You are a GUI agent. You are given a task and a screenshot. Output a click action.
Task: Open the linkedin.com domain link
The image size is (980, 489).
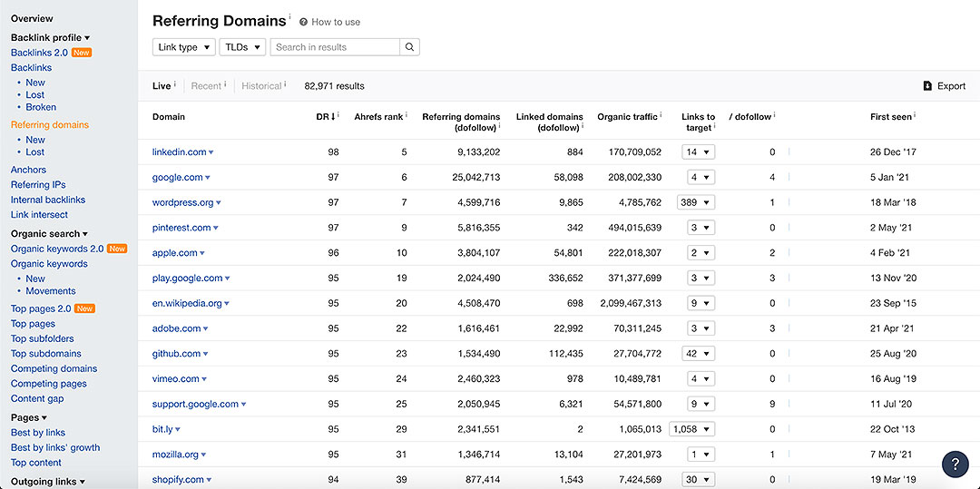(178, 152)
